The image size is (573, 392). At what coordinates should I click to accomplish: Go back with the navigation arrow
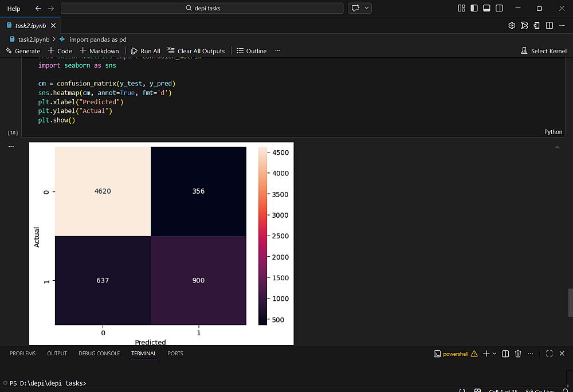pos(38,9)
